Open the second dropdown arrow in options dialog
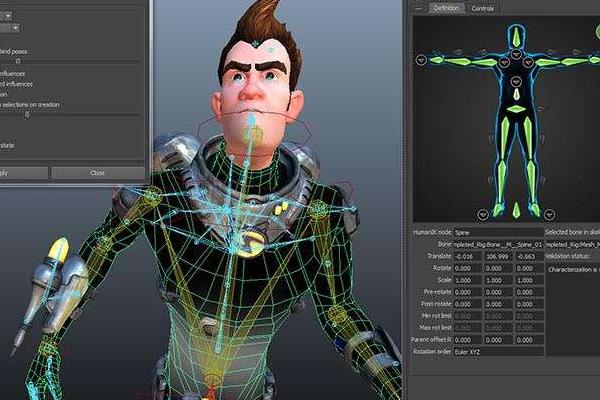 point(16,28)
